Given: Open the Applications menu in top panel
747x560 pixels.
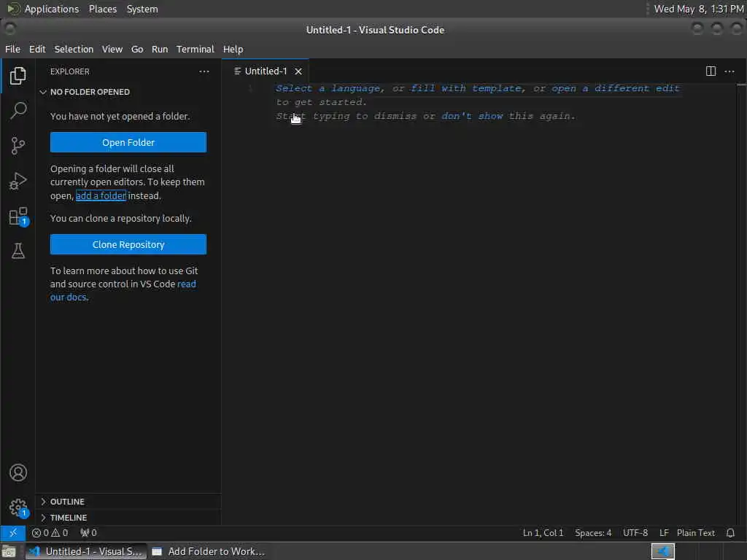Looking at the screenshot, I should (43, 9).
